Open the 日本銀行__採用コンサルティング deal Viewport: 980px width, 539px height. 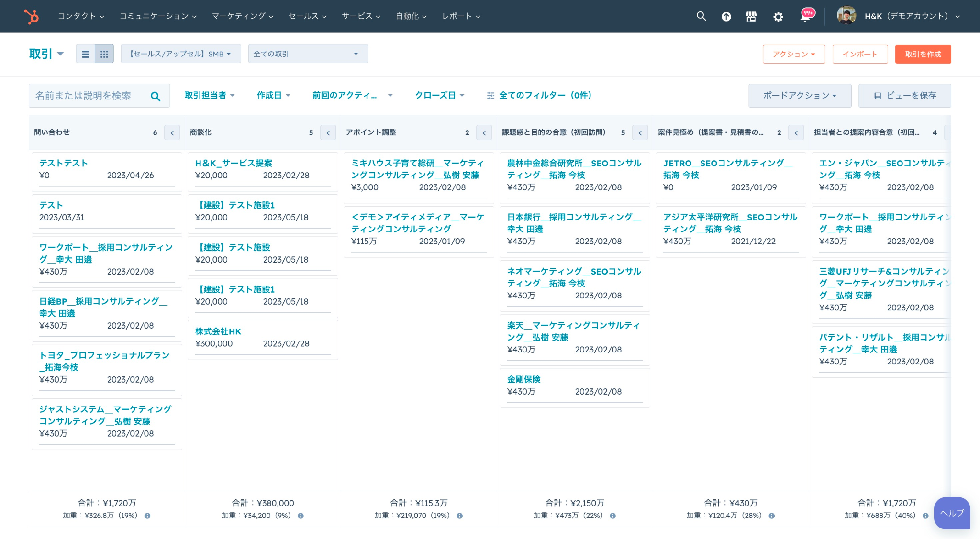tap(574, 223)
